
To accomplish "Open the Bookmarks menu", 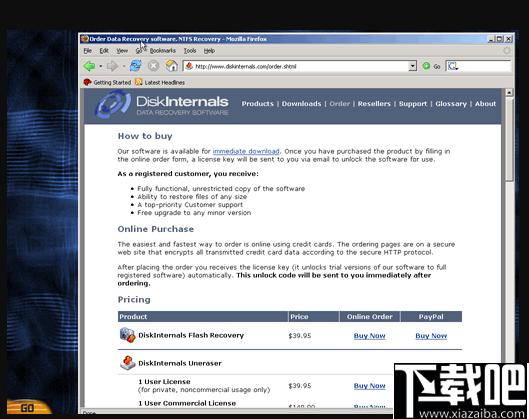I will (x=163, y=51).
